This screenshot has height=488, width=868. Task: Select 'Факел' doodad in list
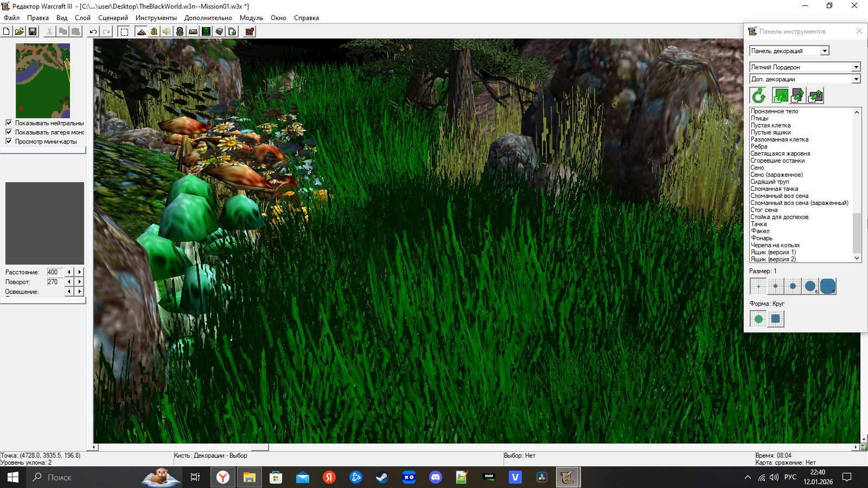(760, 231)
